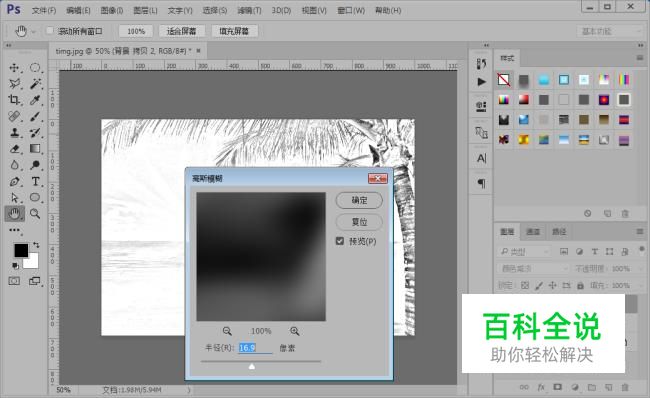Screen dimensions: 650x398
Task: Select the Gradient tool
Action: (x=35, y=149)
